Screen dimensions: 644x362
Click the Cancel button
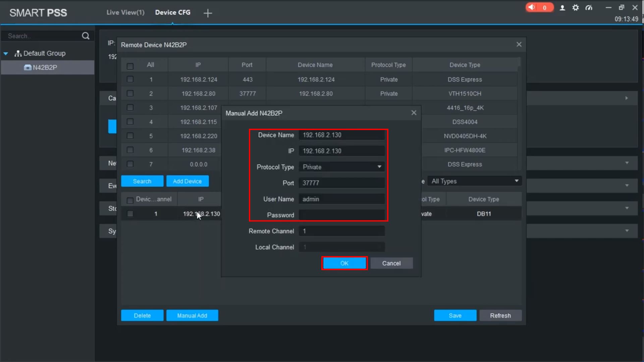[x=391, y=263]
